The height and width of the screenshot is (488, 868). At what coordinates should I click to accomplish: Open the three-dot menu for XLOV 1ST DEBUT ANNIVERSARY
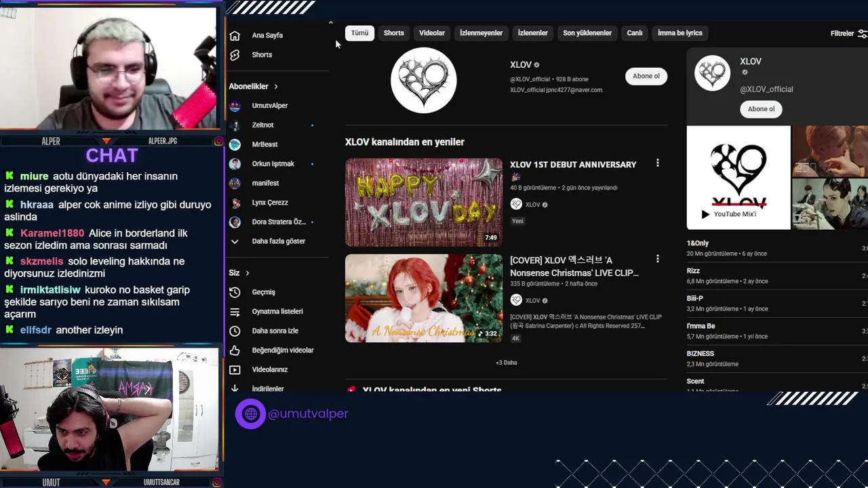pyautogui.click(x=657, y=163)
